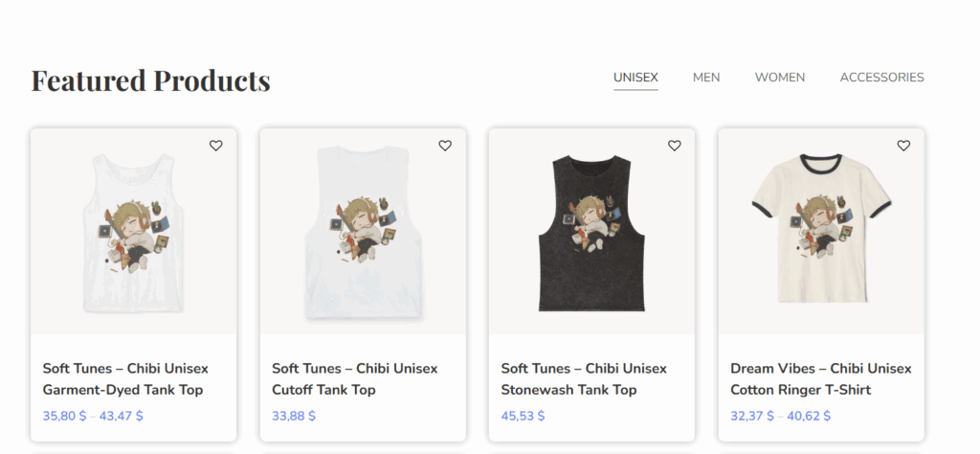Add Cotton Ringer T-Shirt to wishlist
Screen dimensions: 980x454
(903, 146)
